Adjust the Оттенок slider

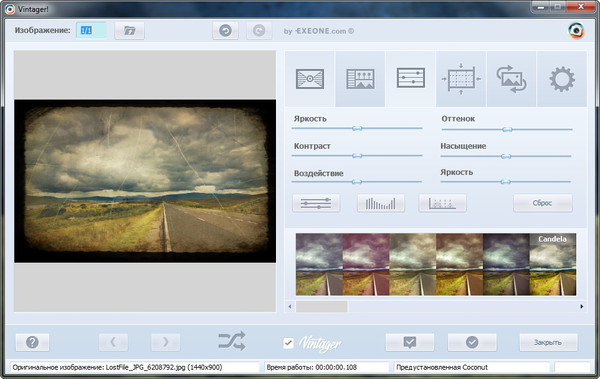point(507,129)
